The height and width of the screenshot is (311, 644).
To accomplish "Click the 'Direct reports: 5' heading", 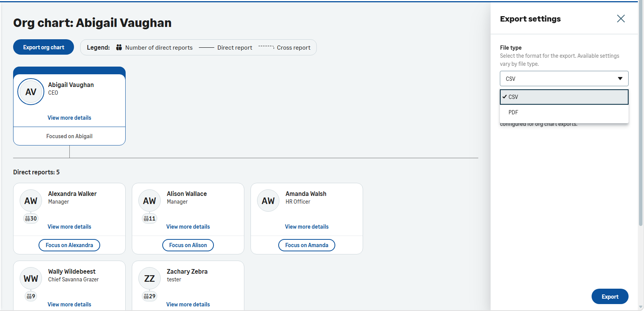I will point(36,172).
